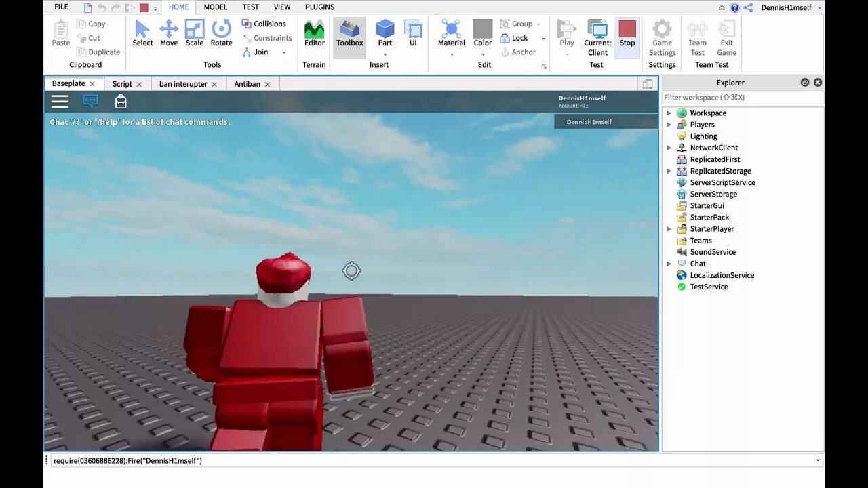Toggle the in-game chat bubble icon

tap(90, 102)
